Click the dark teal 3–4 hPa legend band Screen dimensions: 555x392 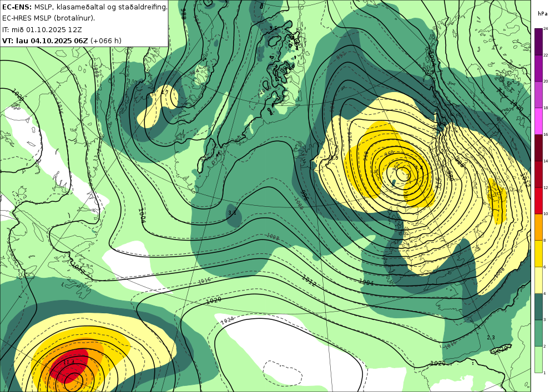(x=538, y=307)
